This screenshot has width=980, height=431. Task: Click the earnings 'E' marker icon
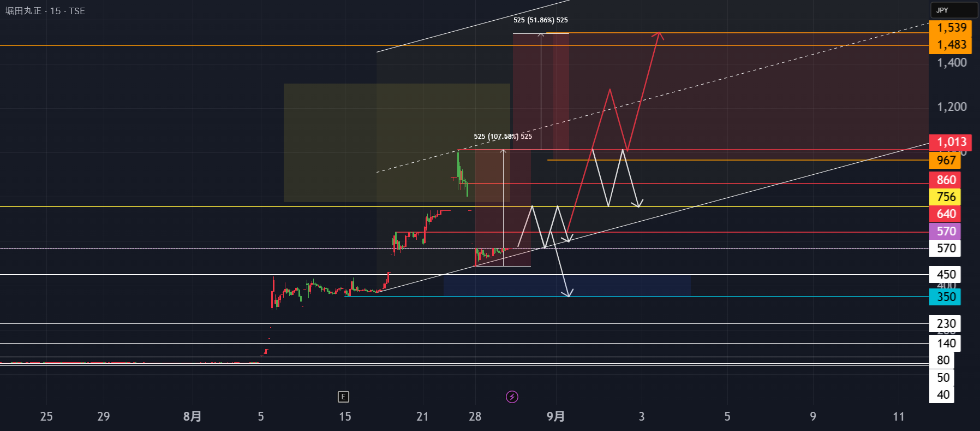[343, 397]
